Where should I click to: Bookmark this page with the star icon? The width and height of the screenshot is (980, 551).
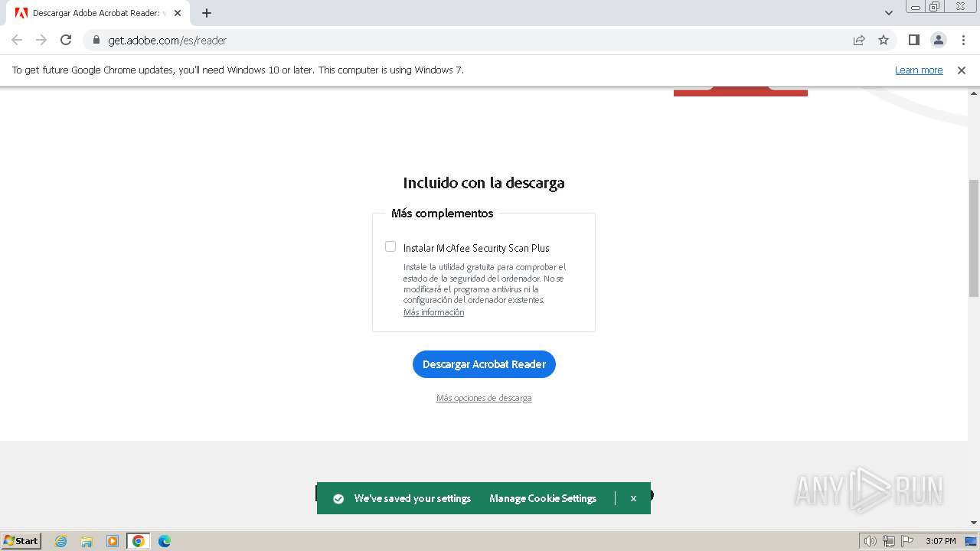(884, 40)
